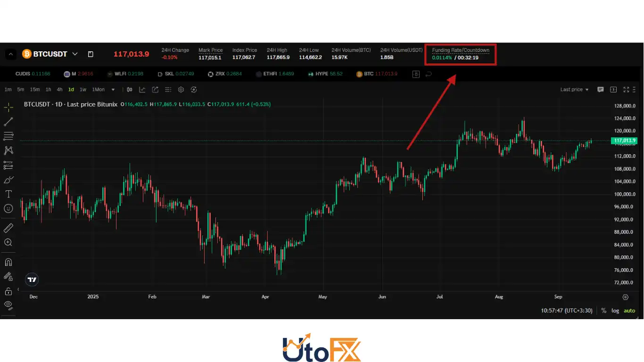Select the 1h timeframe
The height and width of the screenshot is (362, 644).
pyautogui.click(x=49, y=90)
